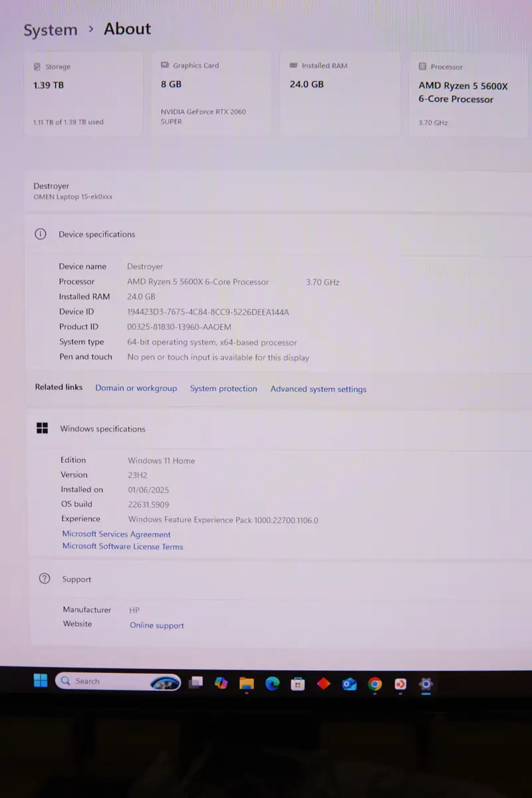The image size is (532, 798).
Task: Go back to System in breadcrumb
Action: [51, 31]
